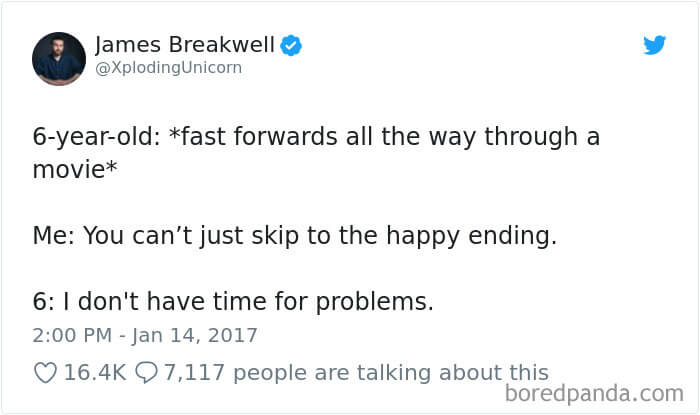Image resolution: width=700 pixels, height=415 pixels.
Task: Open "people are talking about this" link
Action: 391,373
